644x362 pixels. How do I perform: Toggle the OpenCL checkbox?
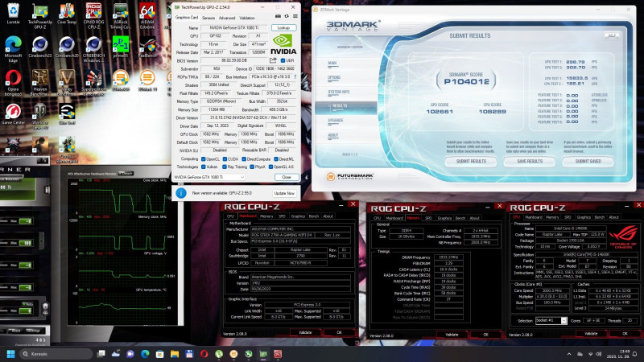pos(204,158)
